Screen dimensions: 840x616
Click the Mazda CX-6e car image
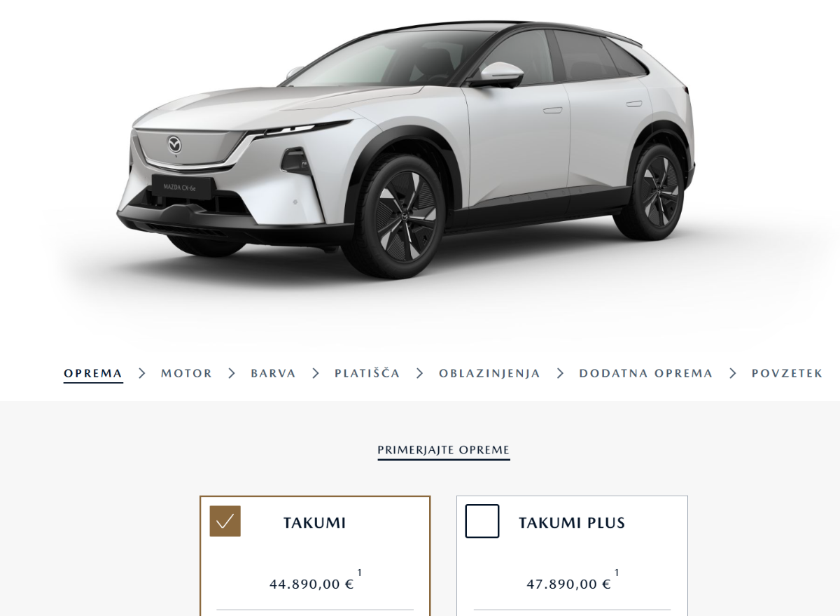point(406,150)
